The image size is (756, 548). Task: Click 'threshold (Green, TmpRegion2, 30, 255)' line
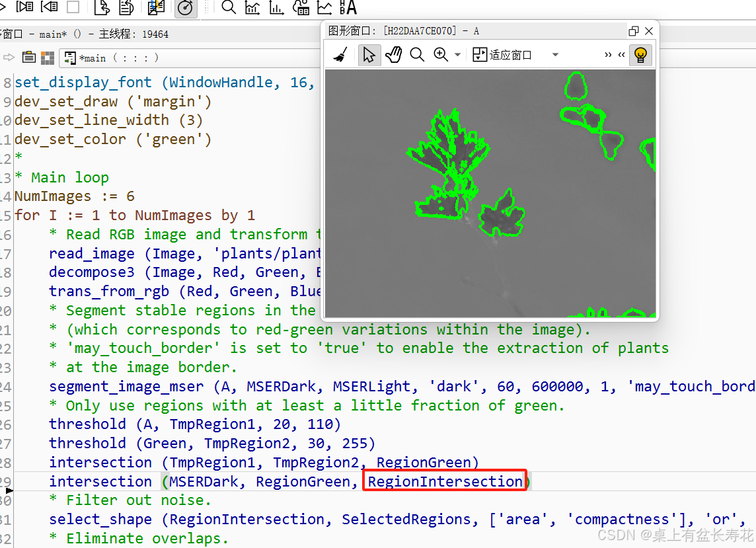(x=212, y=443)
